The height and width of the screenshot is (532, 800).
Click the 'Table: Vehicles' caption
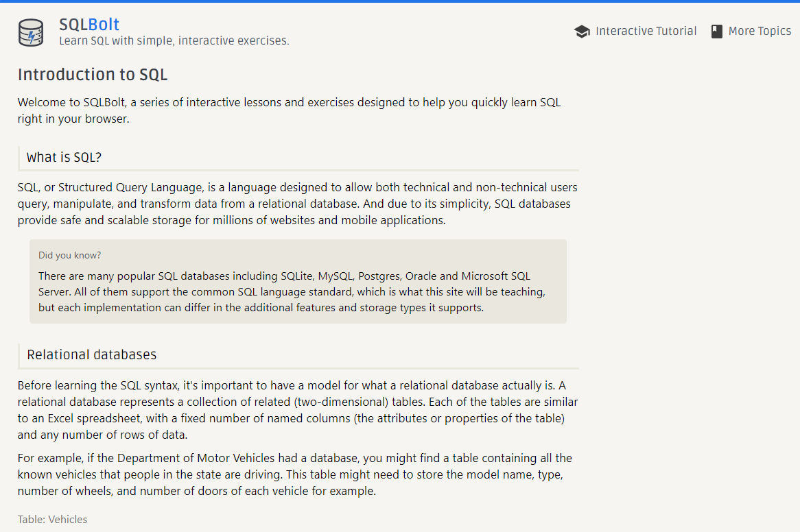(x=53, y=520)
